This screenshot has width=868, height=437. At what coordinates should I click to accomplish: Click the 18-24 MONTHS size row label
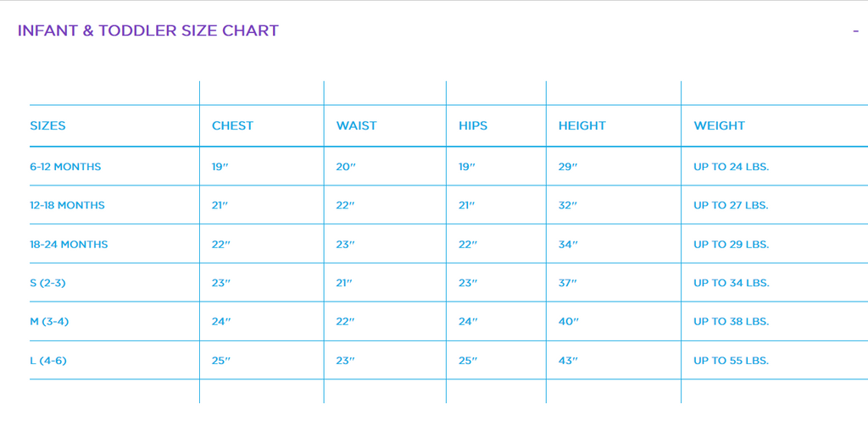[69, 245]
